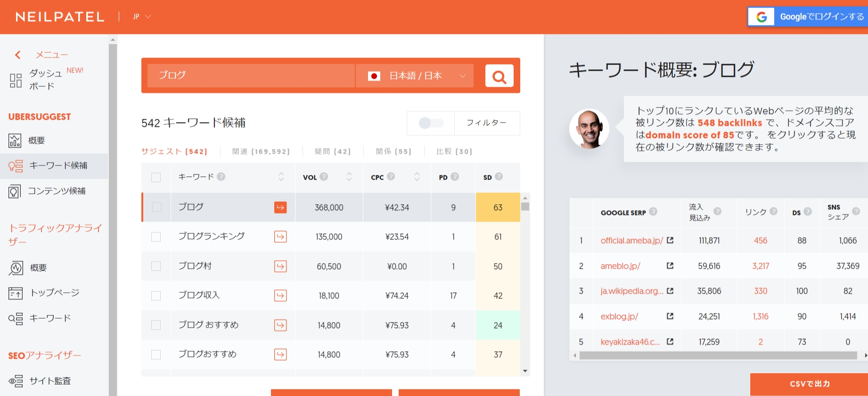Check the ブログおすすめ keyword checkbox

(x=156, y=355)
